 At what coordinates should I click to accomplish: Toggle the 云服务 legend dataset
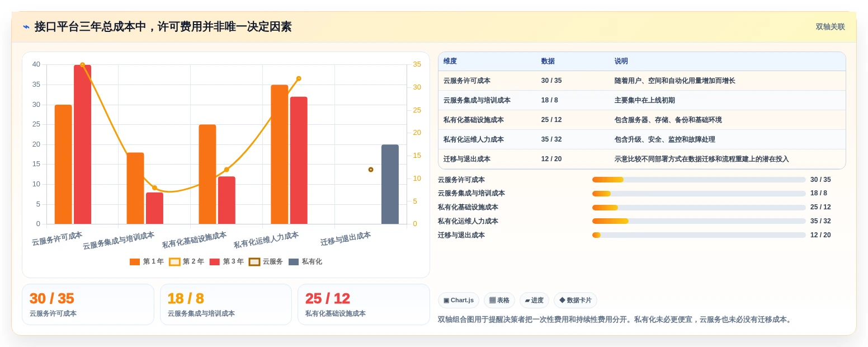click(266, 261)
